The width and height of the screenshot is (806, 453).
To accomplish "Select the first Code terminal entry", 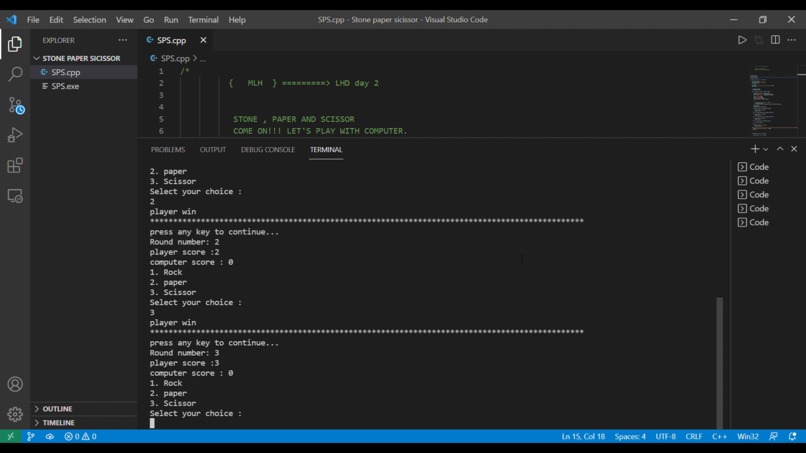I will pos(753,167).
